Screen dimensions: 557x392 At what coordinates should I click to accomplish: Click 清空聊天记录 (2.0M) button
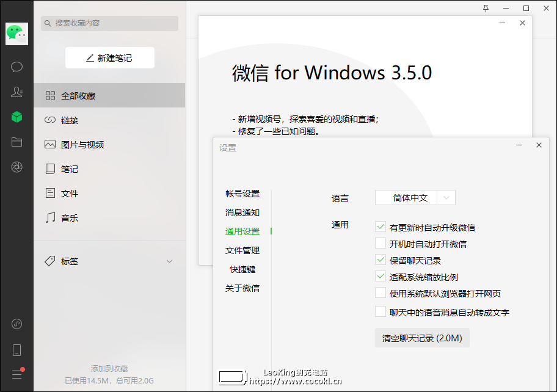(x=422, y=338)
